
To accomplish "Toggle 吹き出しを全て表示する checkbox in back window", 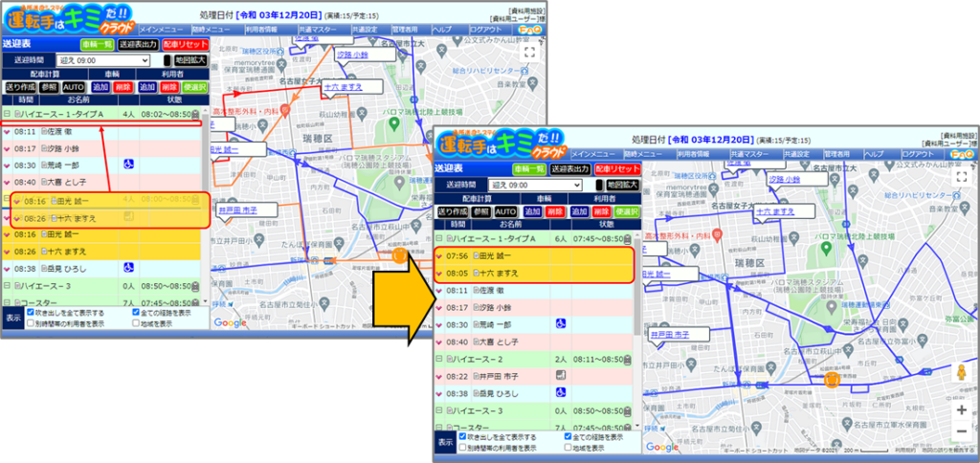I will coord(31,312).
